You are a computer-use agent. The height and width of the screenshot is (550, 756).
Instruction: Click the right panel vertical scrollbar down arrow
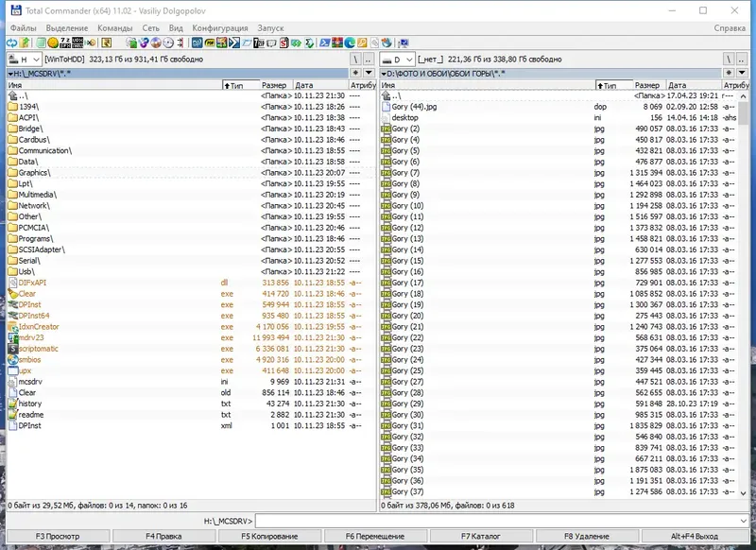pos(743,492)
